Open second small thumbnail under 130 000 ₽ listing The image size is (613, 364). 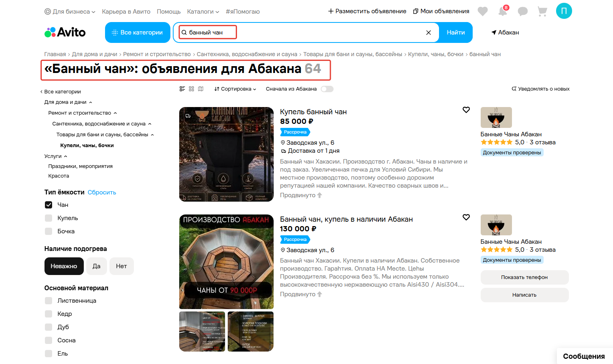(251, 332)
